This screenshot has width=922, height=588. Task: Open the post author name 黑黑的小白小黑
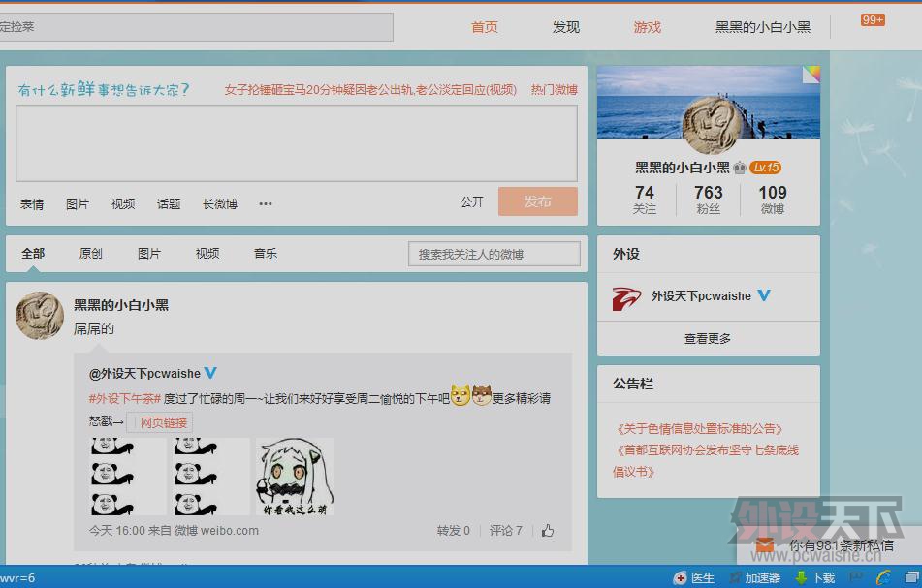pos(121,305)
